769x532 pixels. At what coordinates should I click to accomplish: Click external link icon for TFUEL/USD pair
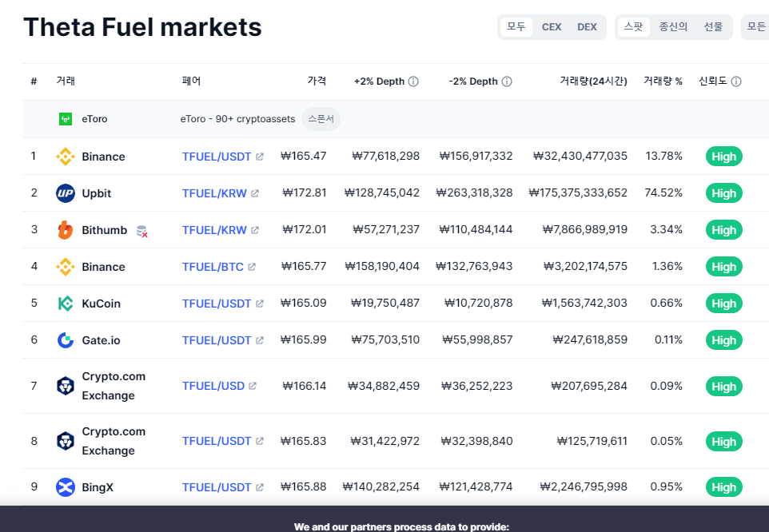coord(253,386)
